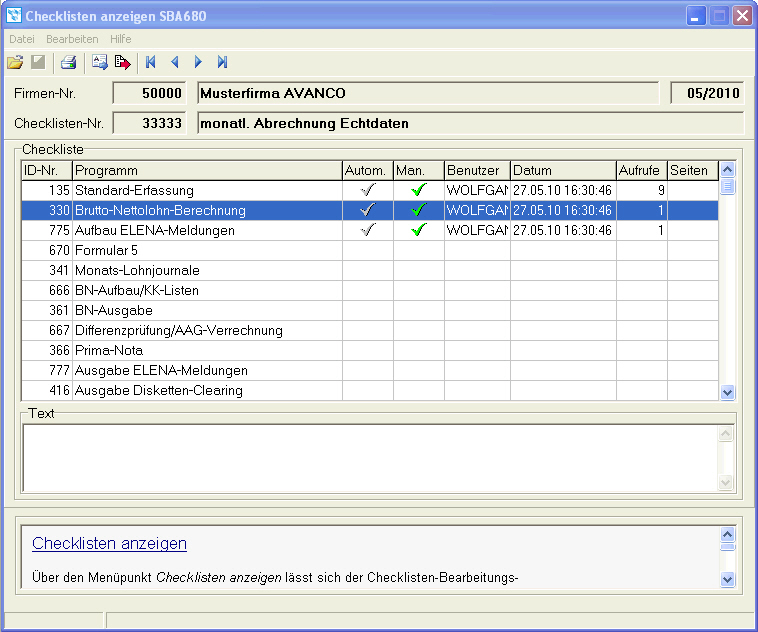This screenshot has height=632, width=758.
Task: Click the Datum column header
Action: [x=563, y=170]
